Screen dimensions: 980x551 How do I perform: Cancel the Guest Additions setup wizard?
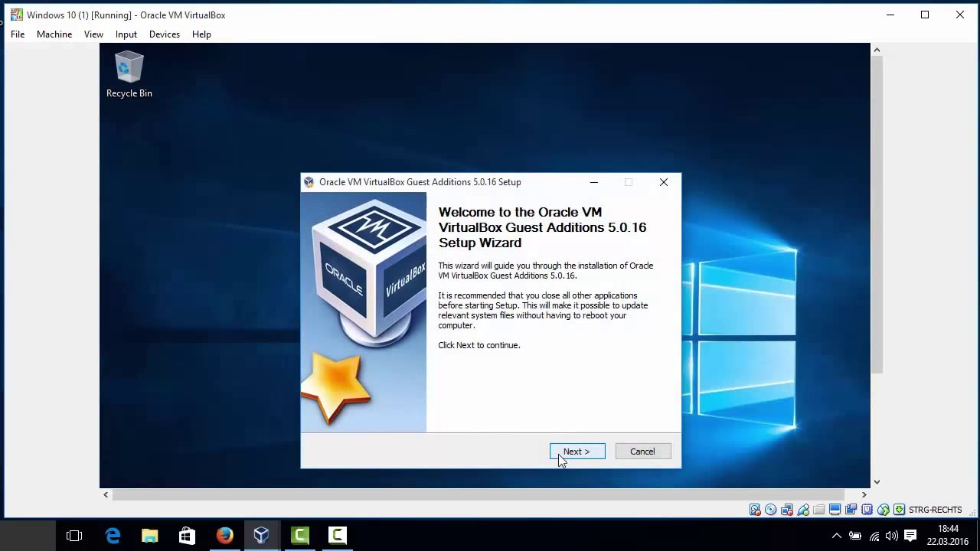(642, 452)
